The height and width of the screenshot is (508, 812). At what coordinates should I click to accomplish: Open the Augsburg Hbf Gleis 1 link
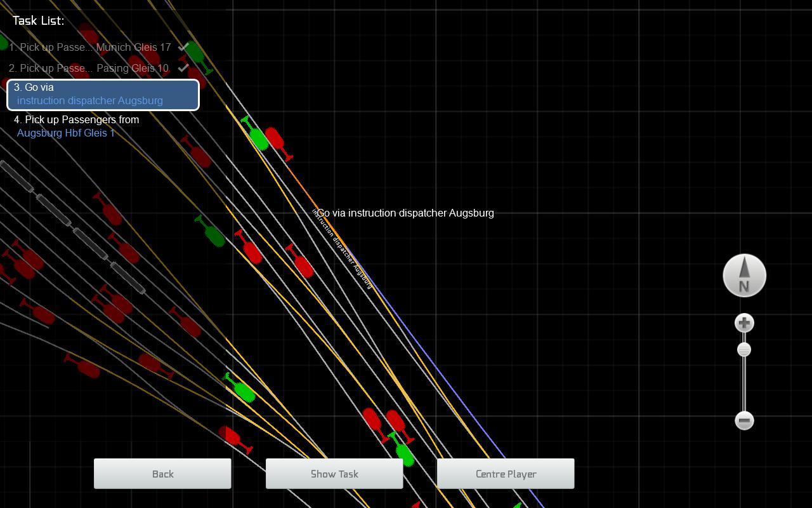click(66, 133)
